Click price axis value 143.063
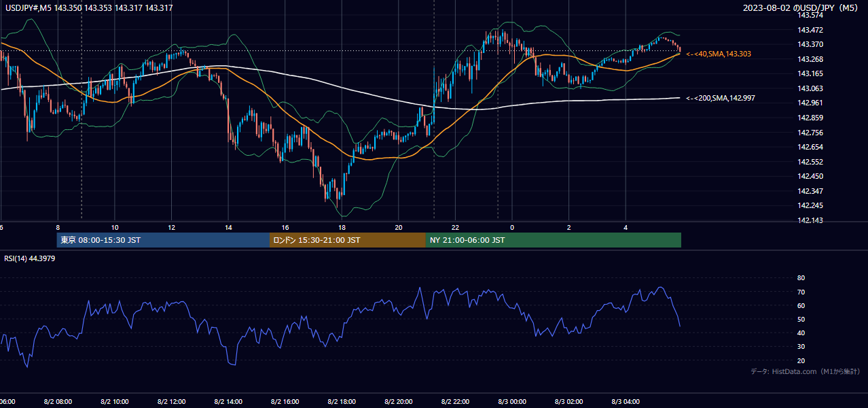This screenshot has width=868, height=408. click(x=810, y=88)
